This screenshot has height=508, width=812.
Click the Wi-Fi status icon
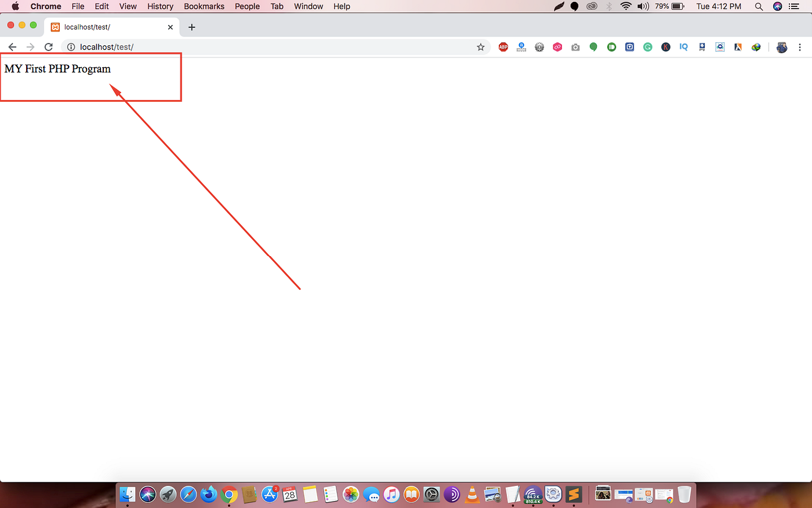click(625, 6)
